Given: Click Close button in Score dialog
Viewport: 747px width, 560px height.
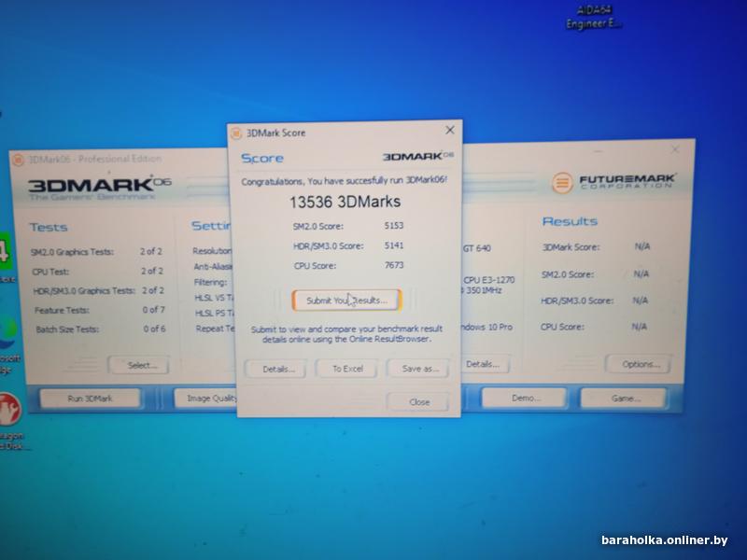Looking at the screenshot, I should coord(418,402).
